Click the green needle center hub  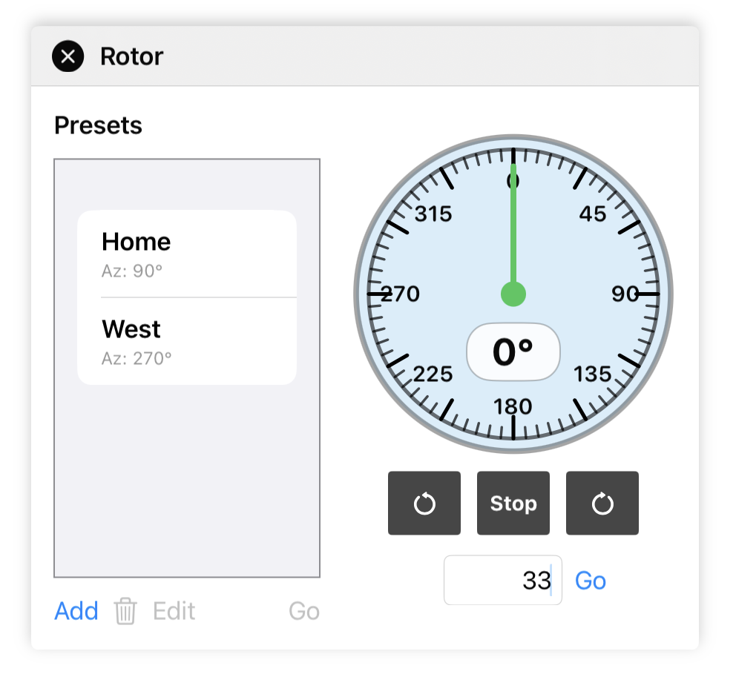pos(513,294)
